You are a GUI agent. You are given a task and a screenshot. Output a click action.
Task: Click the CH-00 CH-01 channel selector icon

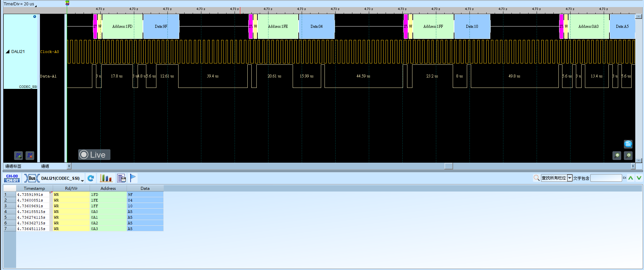pos(12,178)
